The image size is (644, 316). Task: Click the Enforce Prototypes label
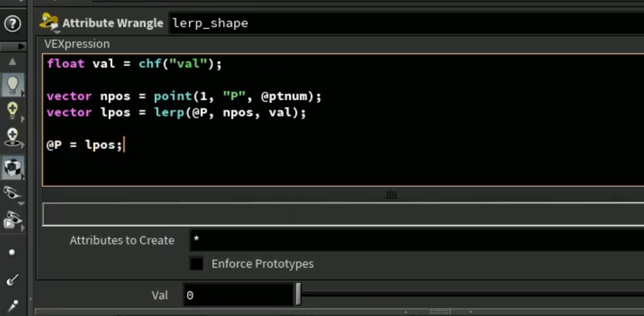(262, 264)
